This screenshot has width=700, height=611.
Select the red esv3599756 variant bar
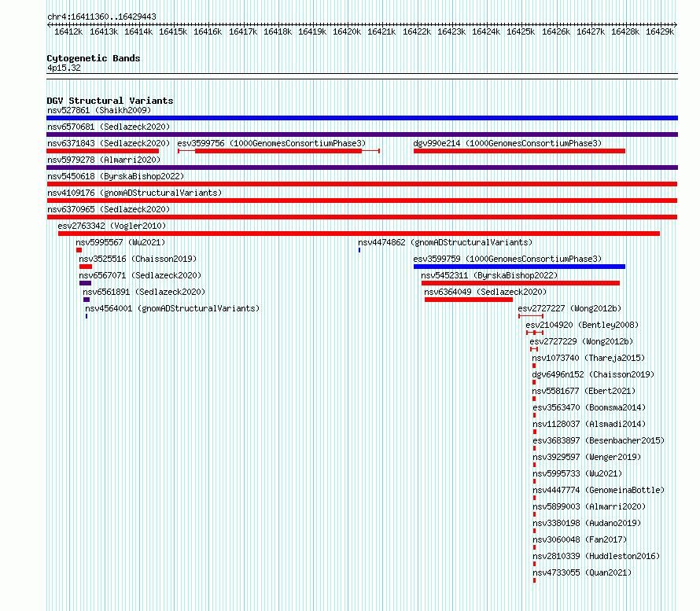(x=278, y=151)
